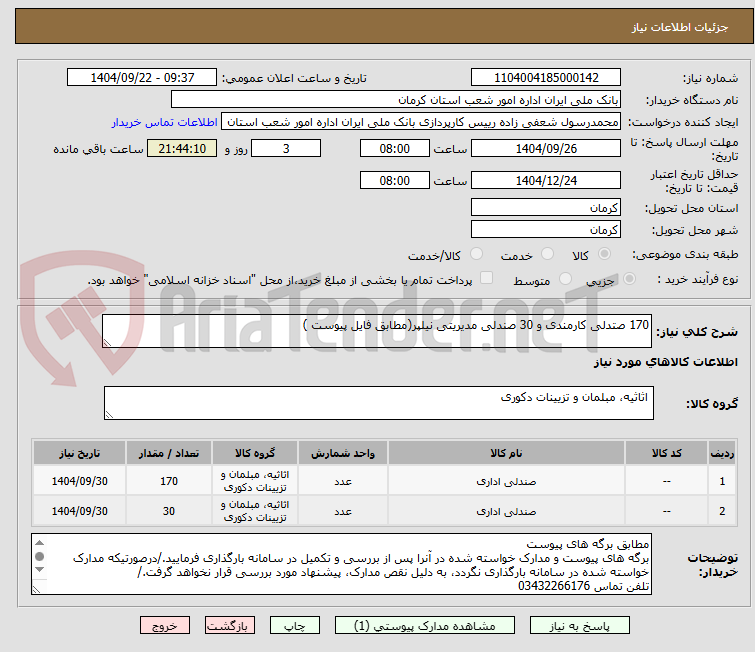Toggle the اسناد خزانه اسلامی payment checkbox
Screen dimensions: 755x652
487,278
